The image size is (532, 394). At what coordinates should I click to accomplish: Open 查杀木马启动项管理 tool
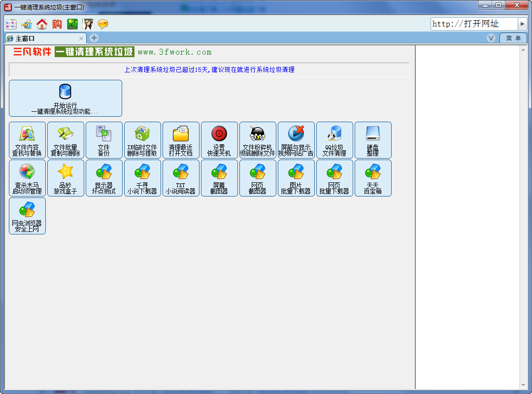[x=27, y=178]
